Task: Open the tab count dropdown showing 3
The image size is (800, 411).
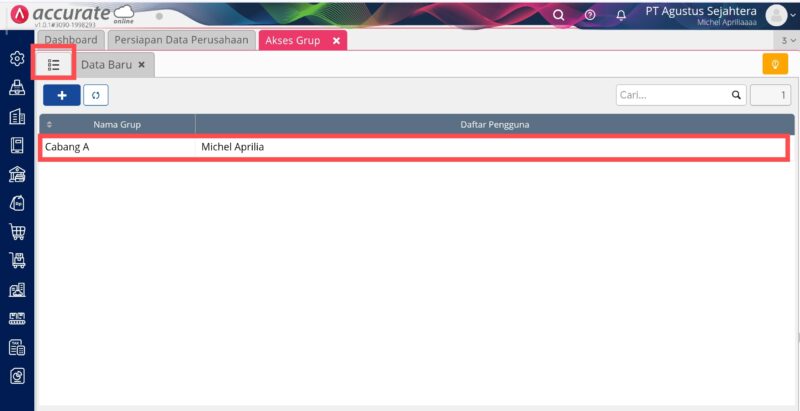Action: 789,41
